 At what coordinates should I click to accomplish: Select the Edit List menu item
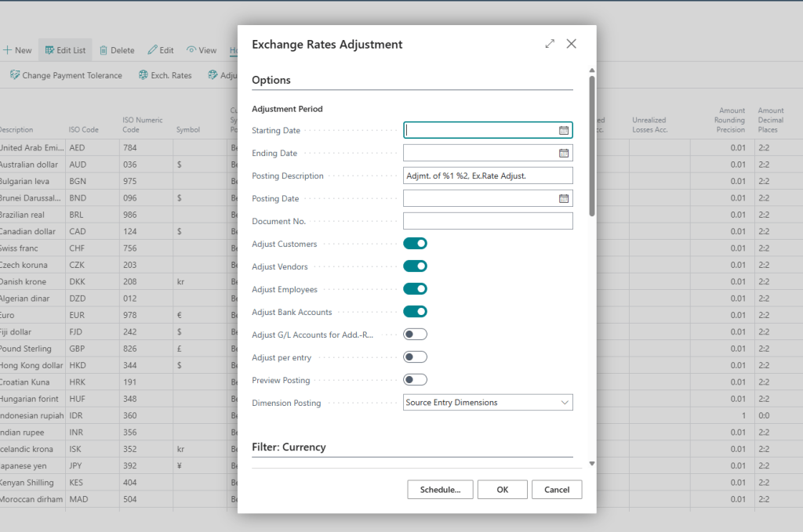pos(66,50)
